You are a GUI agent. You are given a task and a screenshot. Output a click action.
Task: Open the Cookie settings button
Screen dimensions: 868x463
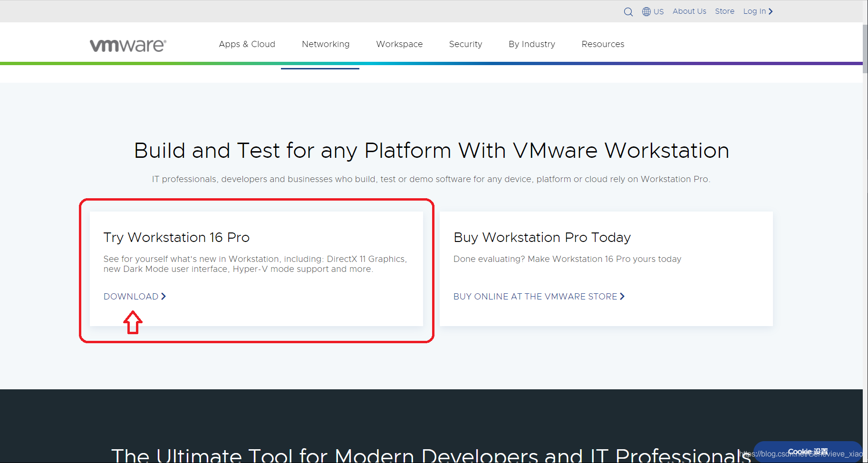click(808, 452)
